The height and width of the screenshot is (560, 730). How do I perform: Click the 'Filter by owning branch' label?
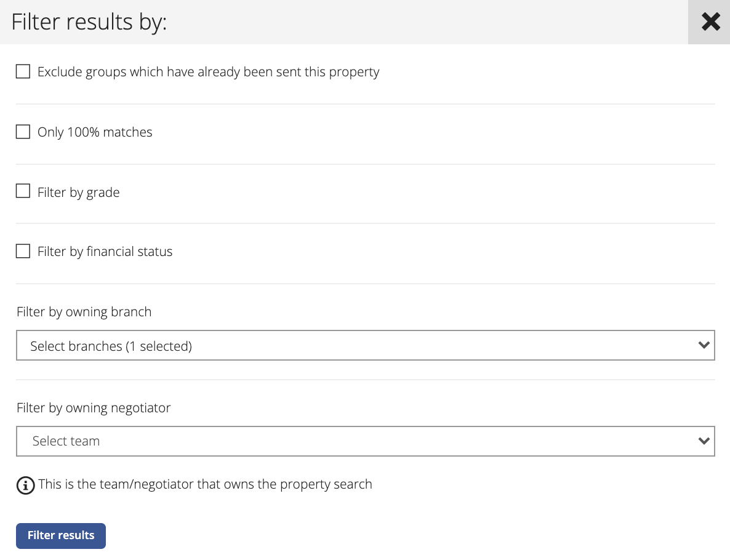(84, 312)
